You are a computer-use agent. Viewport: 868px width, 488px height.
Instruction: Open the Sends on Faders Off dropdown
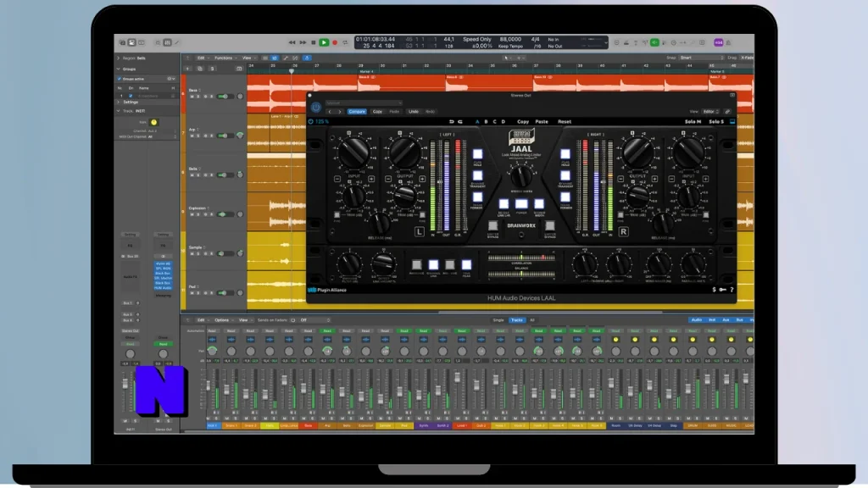(x=314, y=320)
